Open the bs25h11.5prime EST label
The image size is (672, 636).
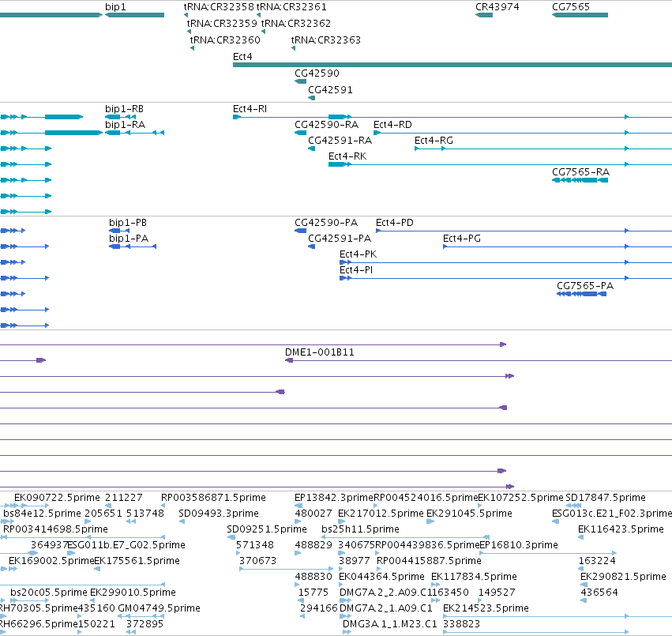click(x=360, y=529)
